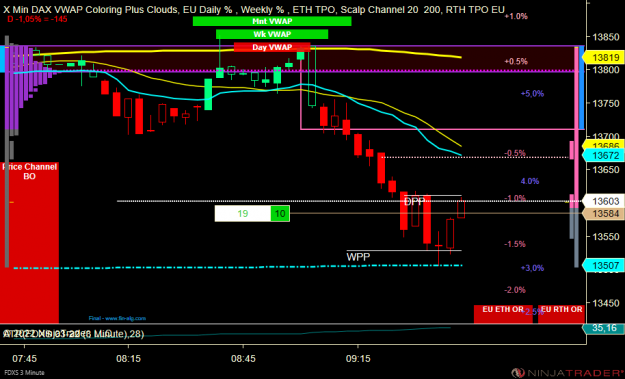The width and height of the screenshot is (625, 379).
Task: Click the 13850 price axis label
Action: pyautogui.click(x=606, y=37)
